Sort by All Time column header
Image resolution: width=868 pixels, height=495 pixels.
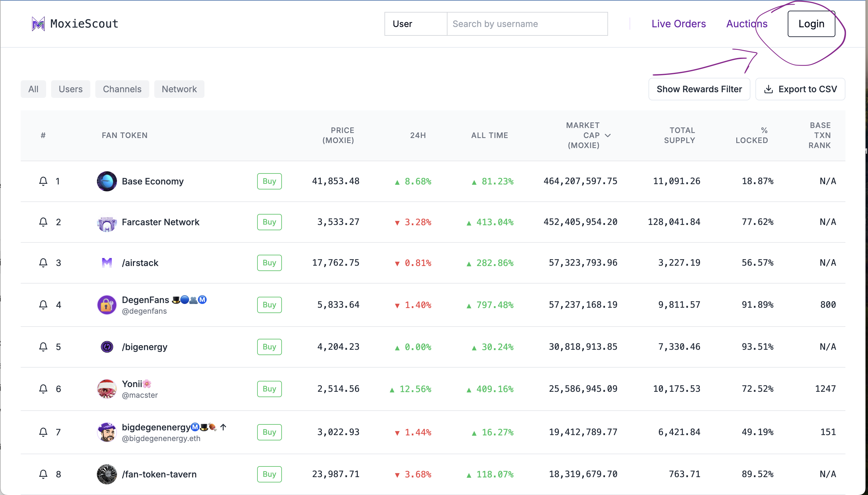[490, 135]
